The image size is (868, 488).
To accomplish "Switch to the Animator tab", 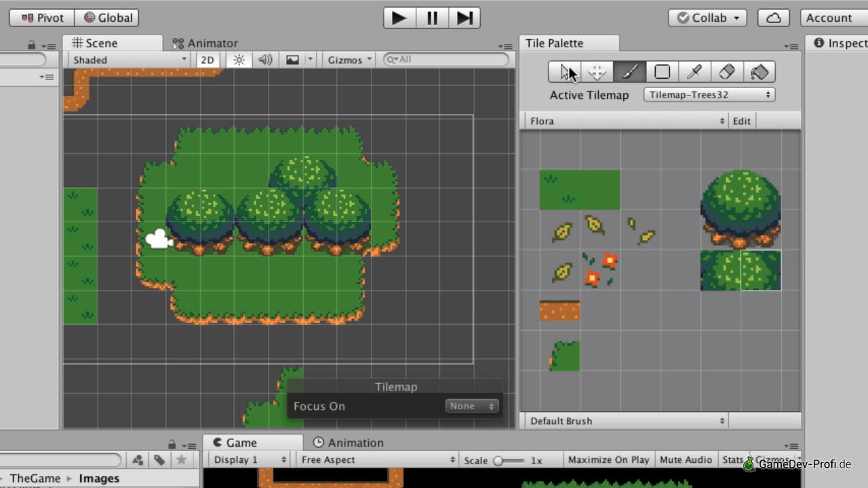I will [x=205, y=43].
